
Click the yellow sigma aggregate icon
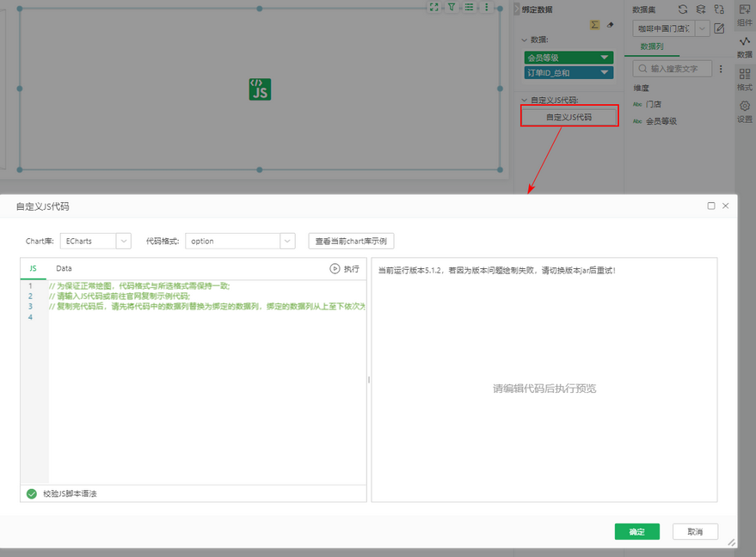point(594,25)
